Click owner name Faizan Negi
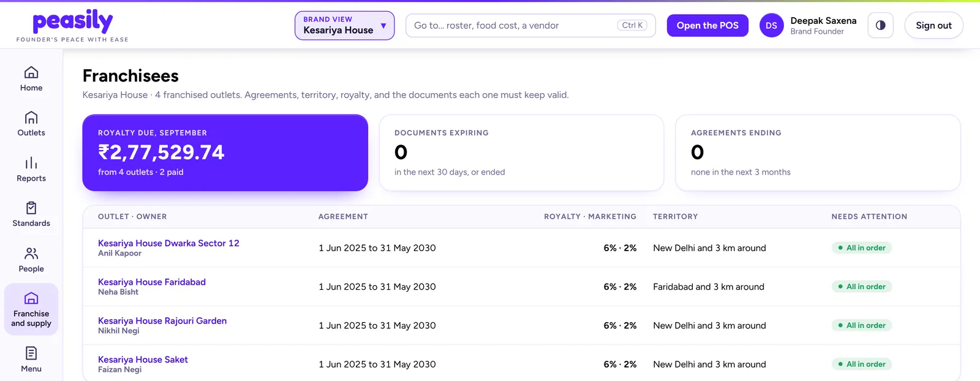The width and height of the screenshot is (980, 381). pyautogui.click(x=119, y=369)
